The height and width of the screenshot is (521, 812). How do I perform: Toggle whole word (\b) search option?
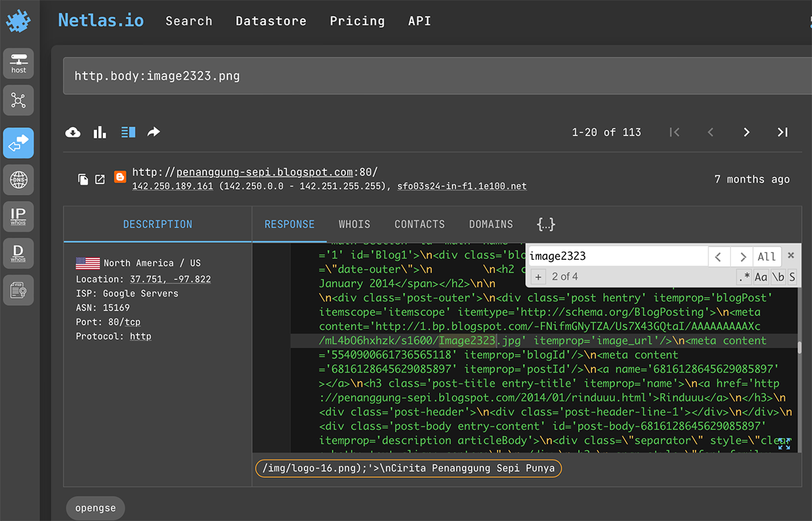pos(777,277)
